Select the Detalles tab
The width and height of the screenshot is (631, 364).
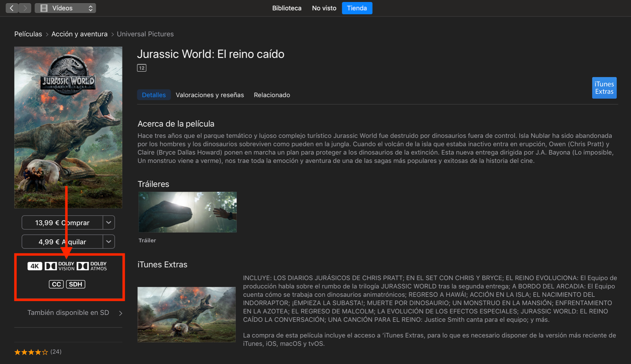[x=154, y=95]
